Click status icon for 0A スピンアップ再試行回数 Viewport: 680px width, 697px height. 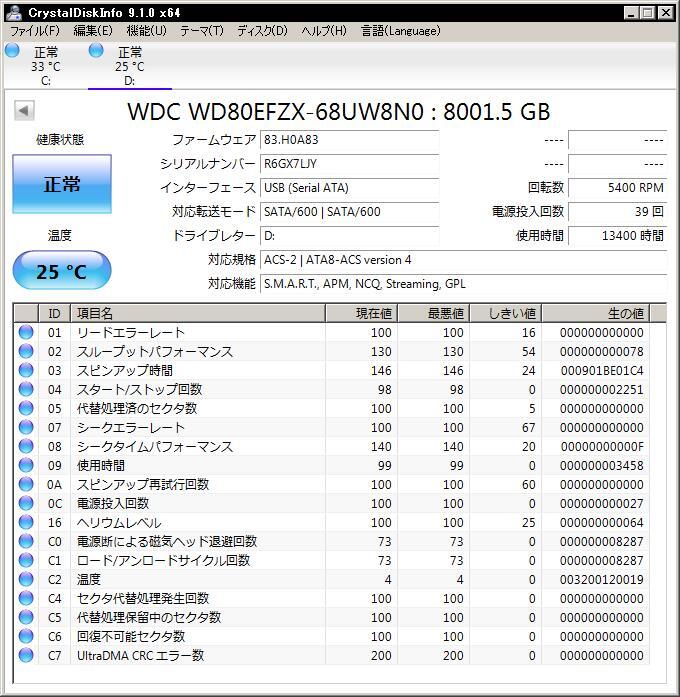point(26,484)
